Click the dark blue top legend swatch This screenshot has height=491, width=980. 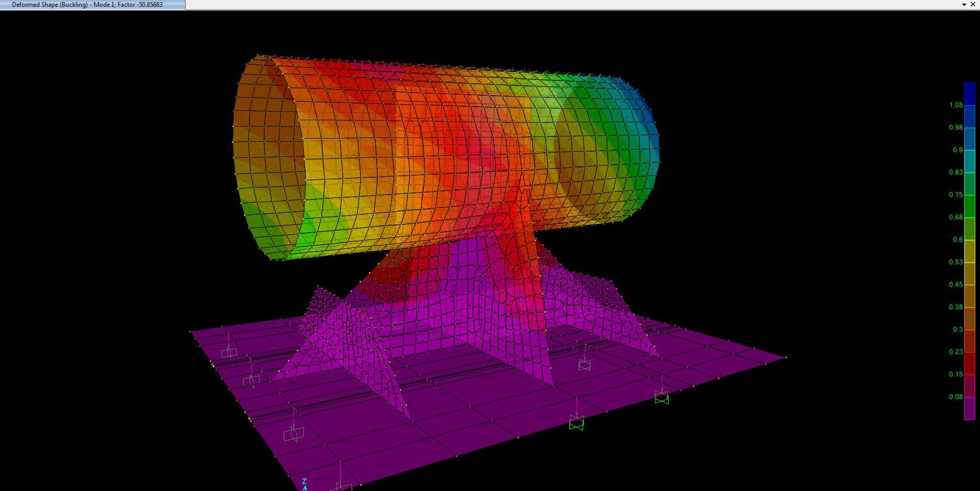969,94
